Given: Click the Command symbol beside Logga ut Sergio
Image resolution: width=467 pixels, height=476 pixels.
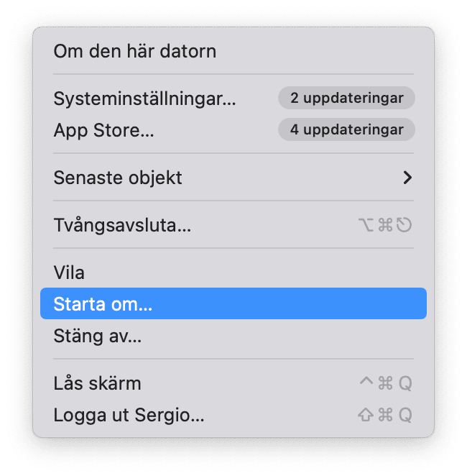Looking at the screenshot, I should tap(386, 415).
